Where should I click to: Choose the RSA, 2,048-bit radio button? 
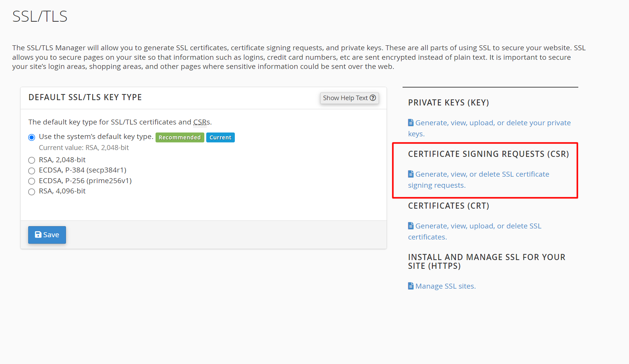click(x=32, y=160)
